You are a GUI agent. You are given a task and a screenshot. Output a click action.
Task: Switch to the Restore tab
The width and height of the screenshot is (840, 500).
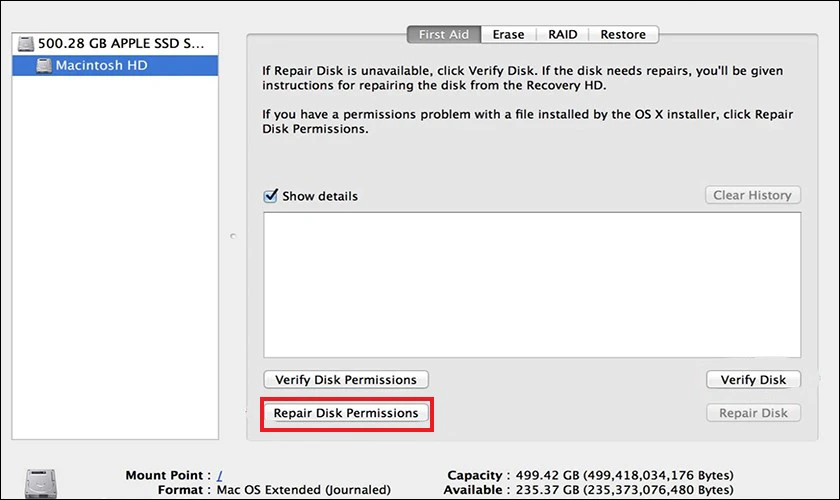623,34
